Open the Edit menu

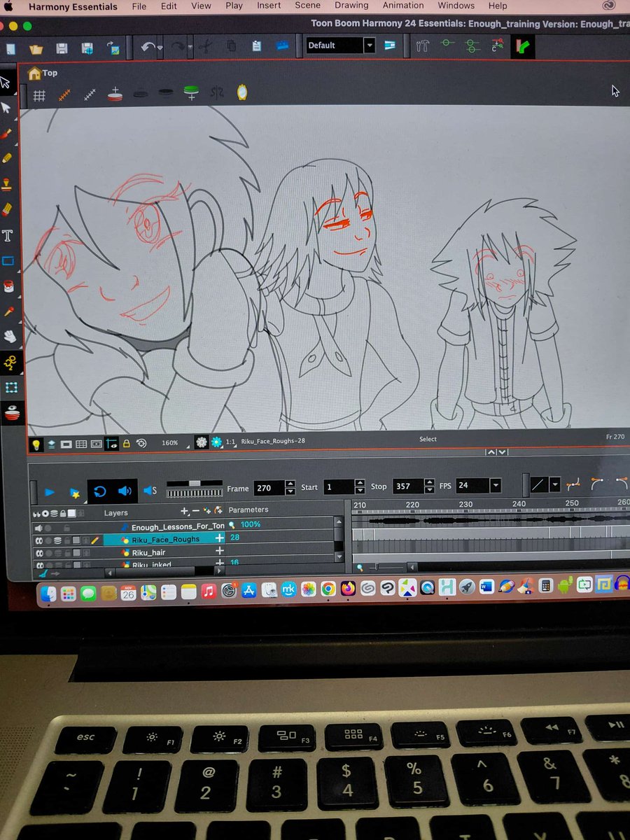pyautogui.click(x=169, y=6)
